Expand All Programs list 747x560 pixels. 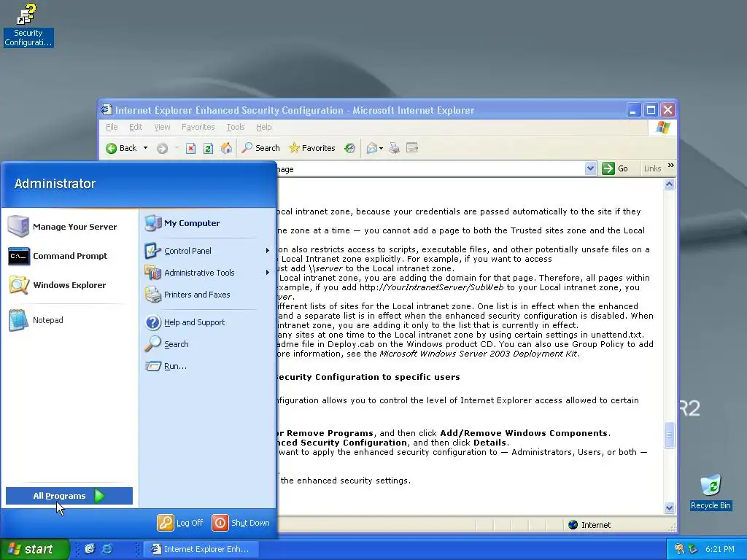pyautogui.click(x=69, y=496)
